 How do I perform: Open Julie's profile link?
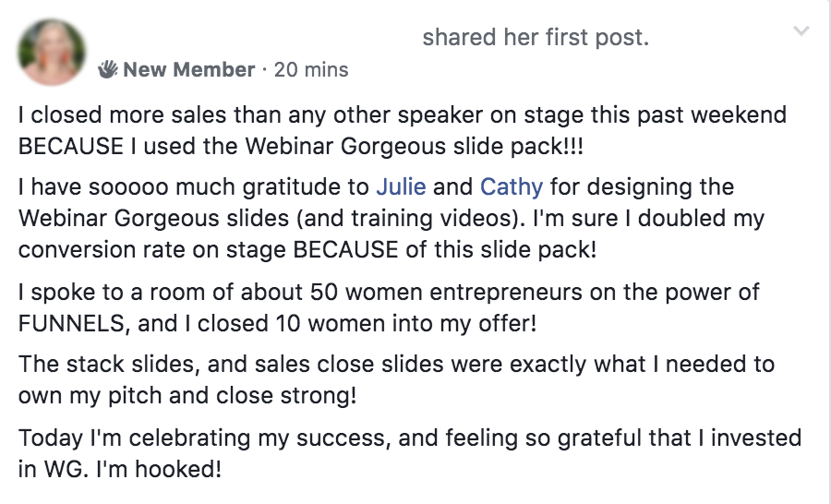(401, 187)
